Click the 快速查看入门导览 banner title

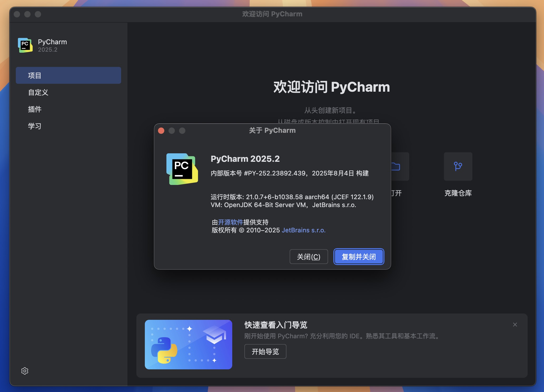coord(276,325)
